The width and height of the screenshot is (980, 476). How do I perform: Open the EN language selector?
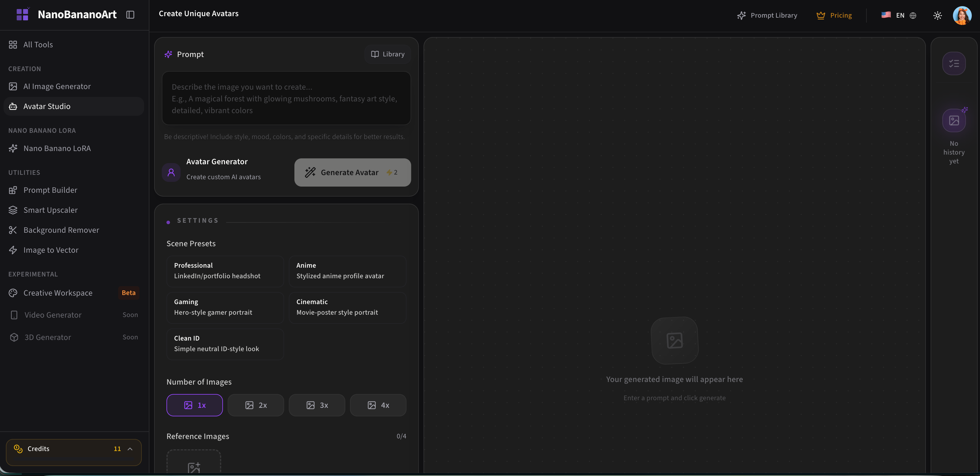pyautogui.click(x=899, y=15)
